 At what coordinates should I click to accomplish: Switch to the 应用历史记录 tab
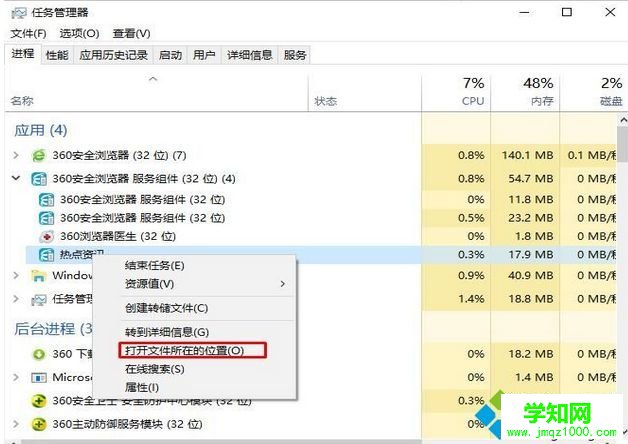tap(113, 55)
